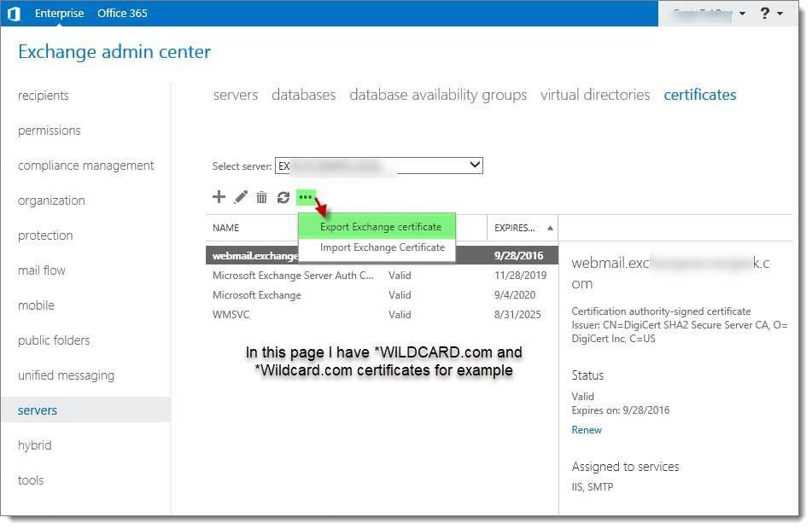
Task: Open the Select server dropdown
Action: 475,165
